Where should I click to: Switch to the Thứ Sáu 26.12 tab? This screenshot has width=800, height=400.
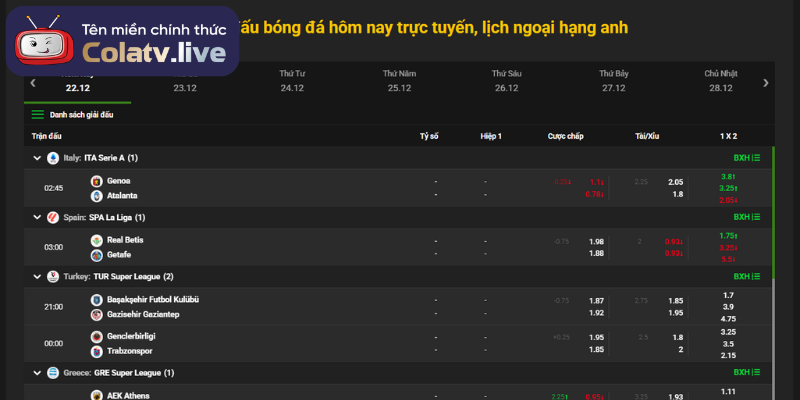506,81
